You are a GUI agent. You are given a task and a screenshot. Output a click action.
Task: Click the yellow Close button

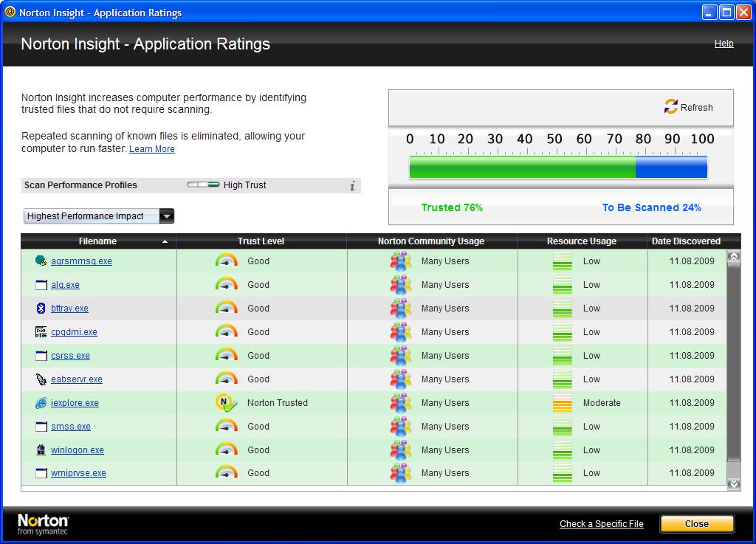[697, 524]
